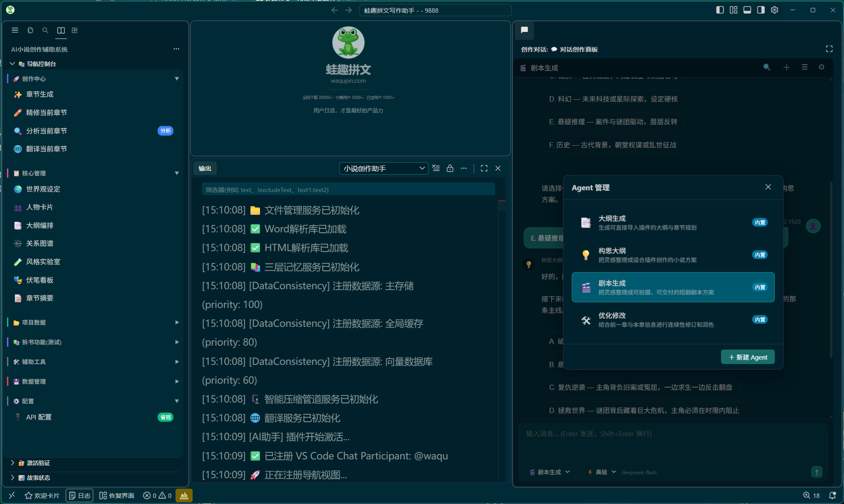The height and width of the screenshot is (504, 844).
Task: Click the output filter input field
Action: pyautogui.click(x=348, y=189)
